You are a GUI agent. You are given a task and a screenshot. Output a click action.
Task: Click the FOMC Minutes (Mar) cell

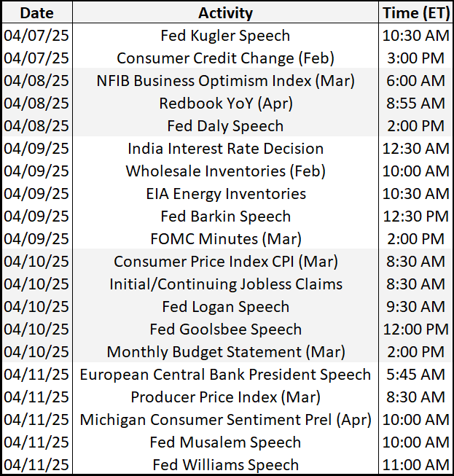pos(225,239)
